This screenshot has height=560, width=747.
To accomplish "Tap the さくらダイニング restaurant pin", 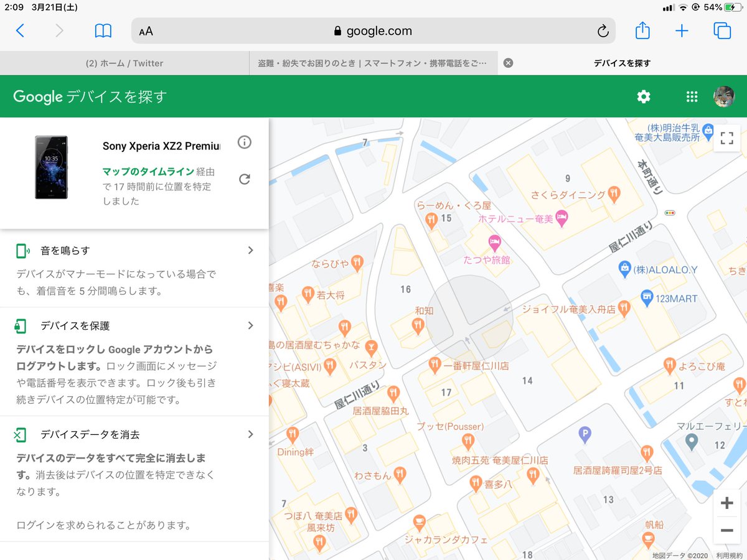I will pos(614,194).
